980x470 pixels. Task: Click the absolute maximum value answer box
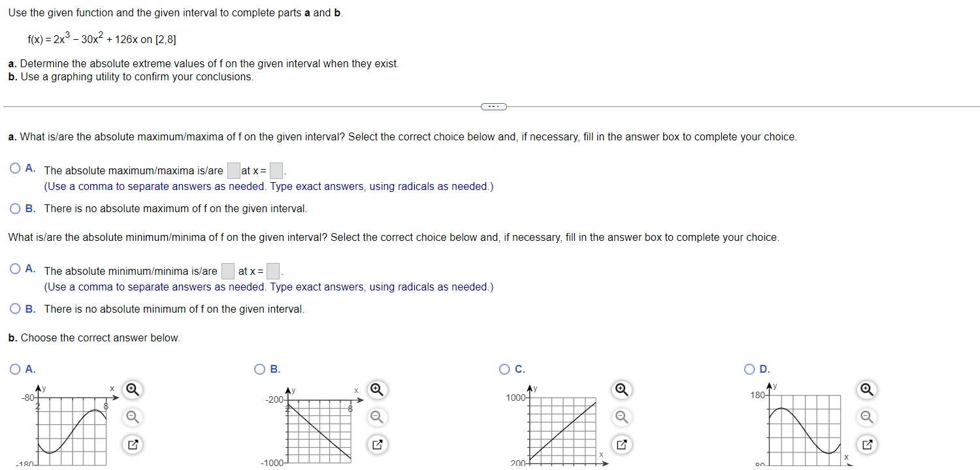(x=233, y=170)
